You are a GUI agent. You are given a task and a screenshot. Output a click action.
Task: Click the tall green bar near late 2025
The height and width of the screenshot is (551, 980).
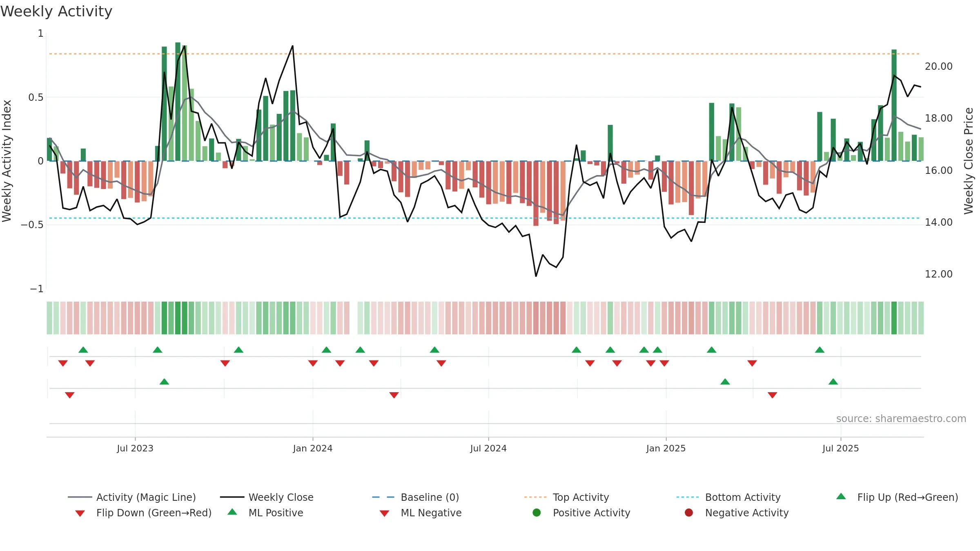pos(894,105)
